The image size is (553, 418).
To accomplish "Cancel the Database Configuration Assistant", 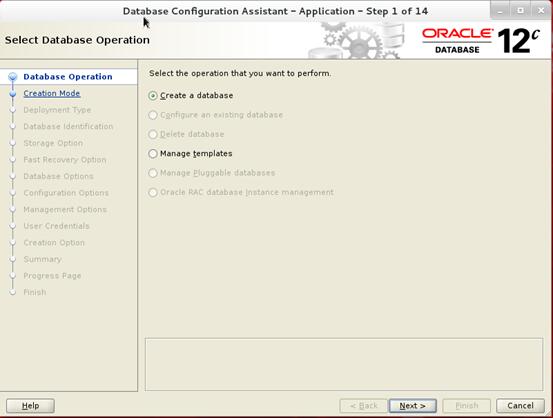I will pyautogui.click(x=520, y=406).
